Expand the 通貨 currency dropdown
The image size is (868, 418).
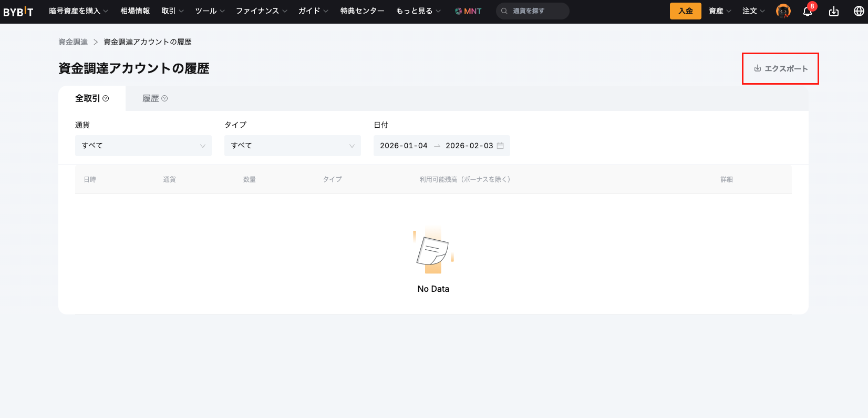pyautogui.click(x=143, y=146)
